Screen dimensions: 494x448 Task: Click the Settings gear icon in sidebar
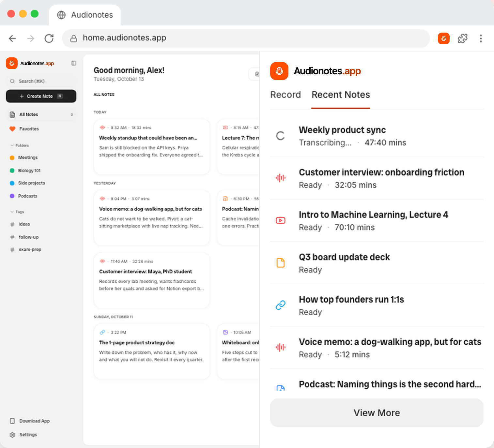point(12,435)
